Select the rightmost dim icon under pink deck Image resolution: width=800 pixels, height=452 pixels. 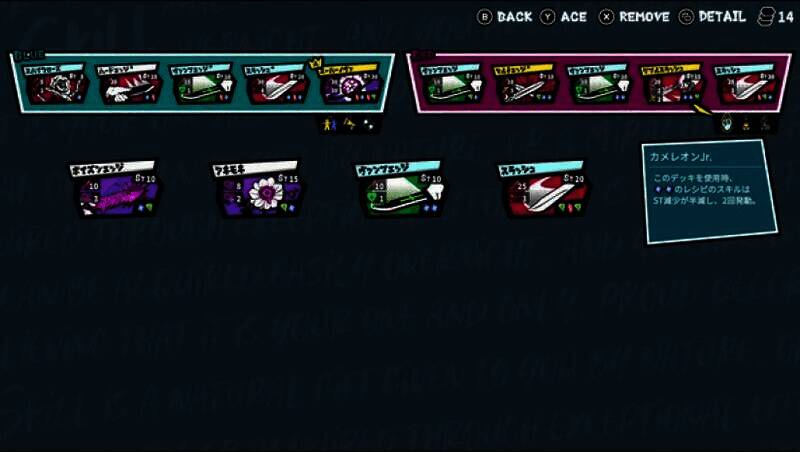[765, 123]
